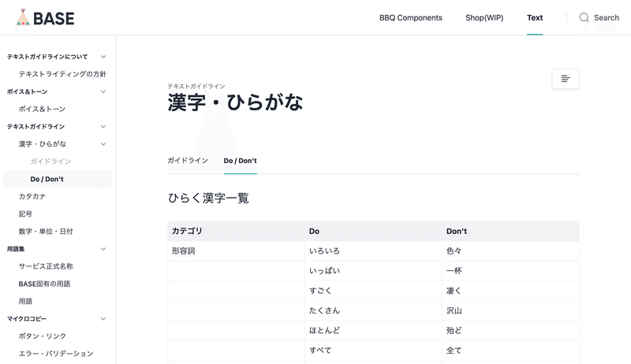Screen dimensions: 631x364
Task: Collapse the 用語集 section chevron
Action: click(103, 249)
